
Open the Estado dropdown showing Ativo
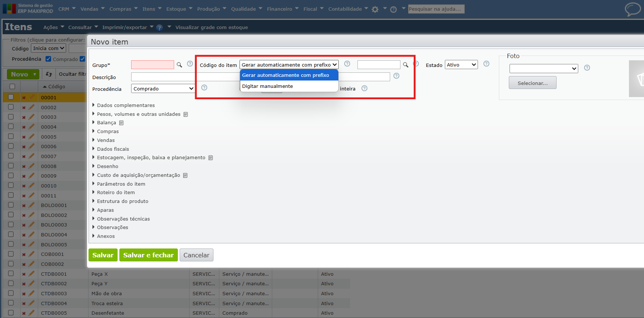pyautogui.click(x=461, y=65)
